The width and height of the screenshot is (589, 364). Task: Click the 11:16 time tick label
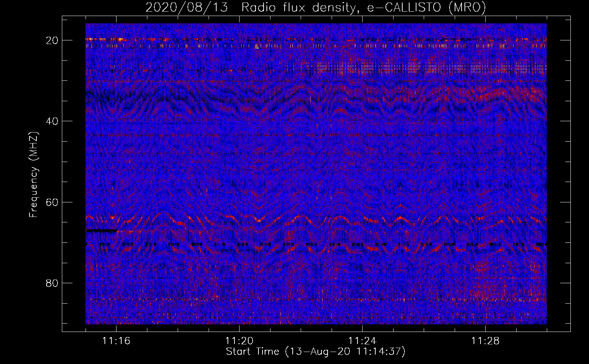click(116, 341)
